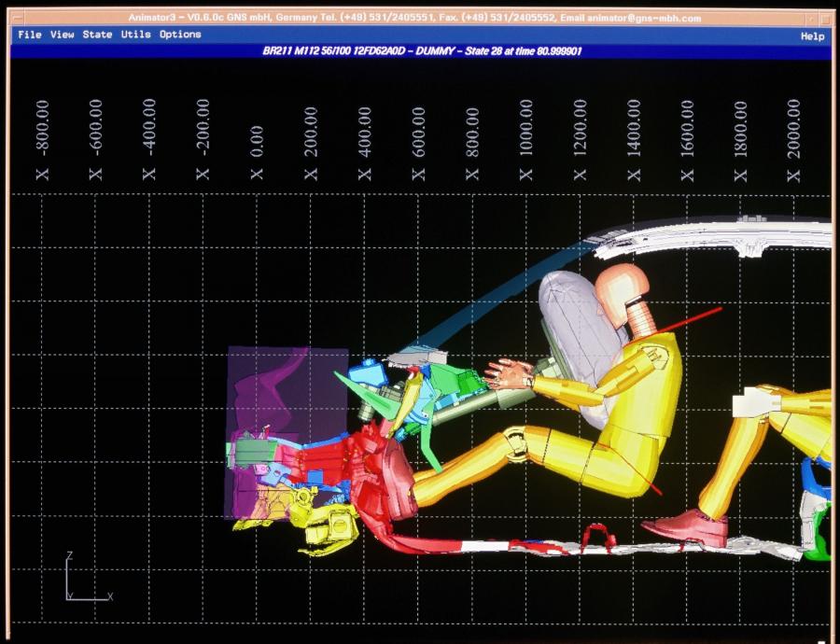Open the File menu

(x=30, y=35)
